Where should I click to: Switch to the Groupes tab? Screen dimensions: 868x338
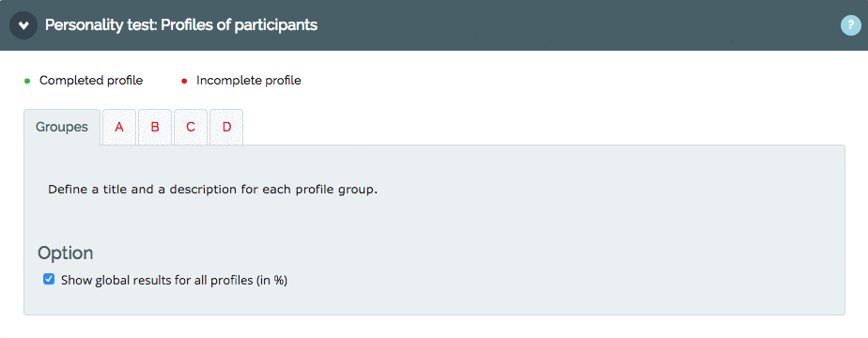point(62,127)
